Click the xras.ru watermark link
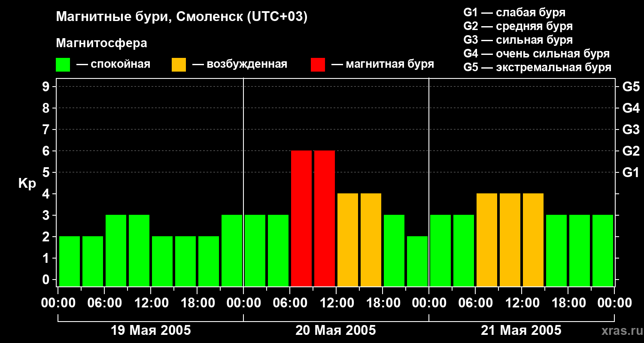The width and height of the screenshot is (644, 343). pos(620,331)
